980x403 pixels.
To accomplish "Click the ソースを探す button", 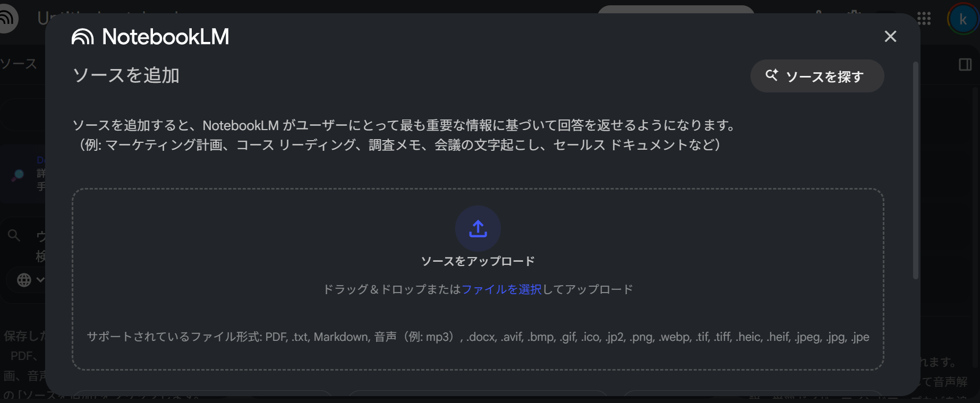I will pos(817,76).
